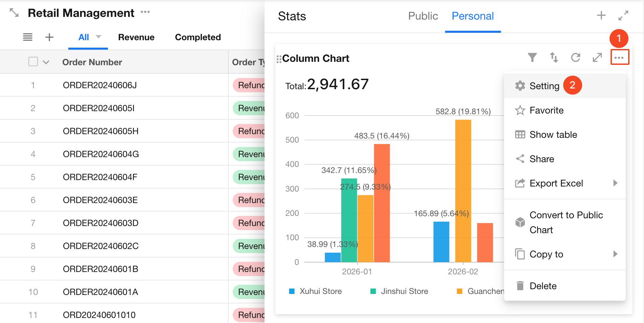The height and width of the screenshot is (323, 644).
Task: Click the filter funnel icon on Column Chart
Action: (532, 58)
